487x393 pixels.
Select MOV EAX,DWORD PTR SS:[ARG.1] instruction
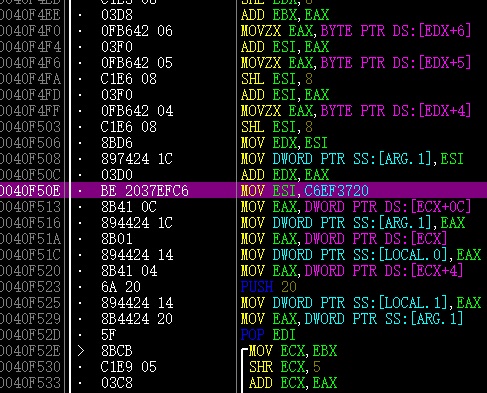tap(352, 319)
